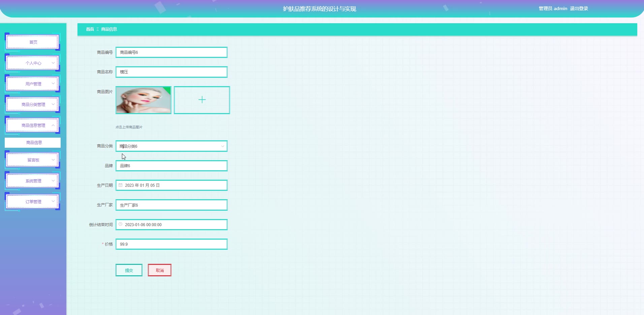Click the 点击上传商品图片 hint text
The width and height of the screenshot is (644, 315).
[129, 127]
